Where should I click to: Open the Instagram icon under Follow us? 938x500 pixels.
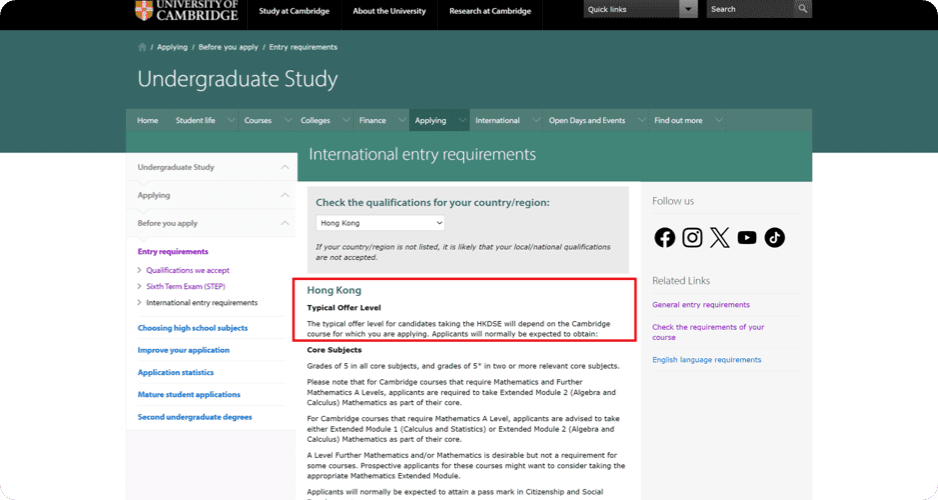pyautogui.click(x=692, y=237)
